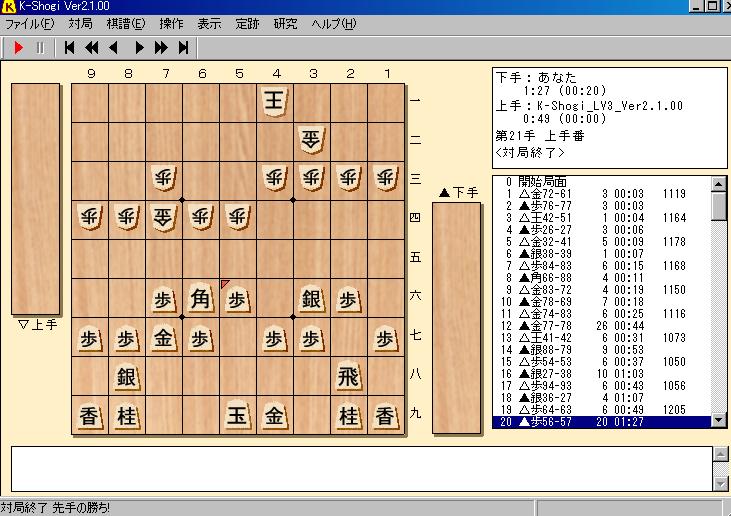
Task: Select move 10 ▲金78-69 in list
Action: (x=602, y=302)
